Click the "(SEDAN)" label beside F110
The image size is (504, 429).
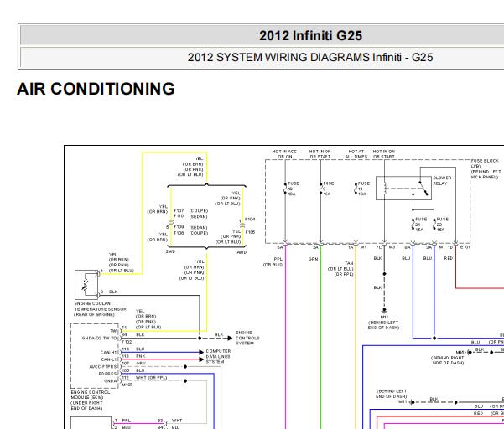pos(198,217)
